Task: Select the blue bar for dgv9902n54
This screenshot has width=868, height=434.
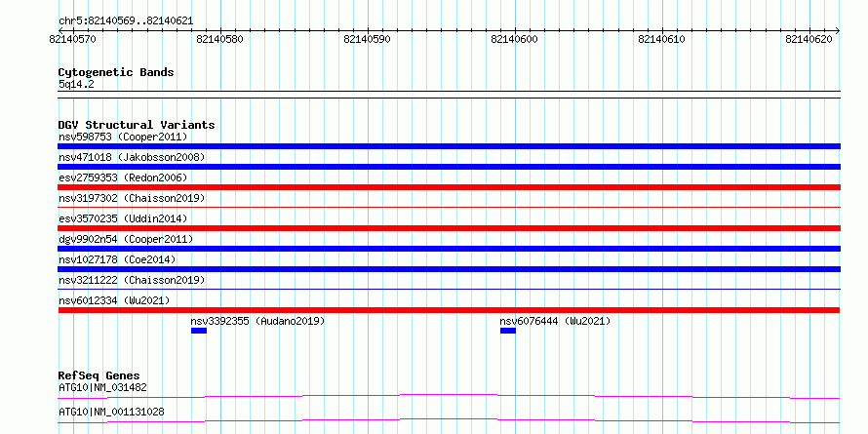Action: coord(449,249)
